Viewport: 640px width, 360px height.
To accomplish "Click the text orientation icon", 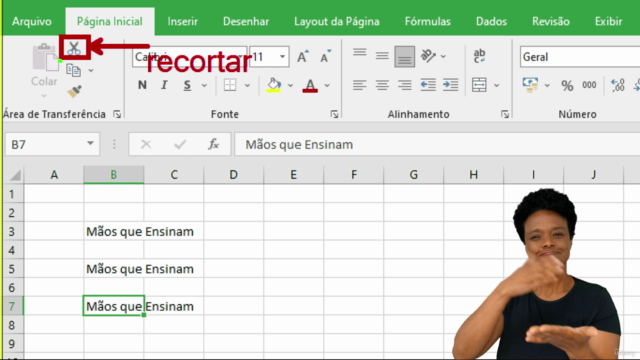I will [428, 56].
